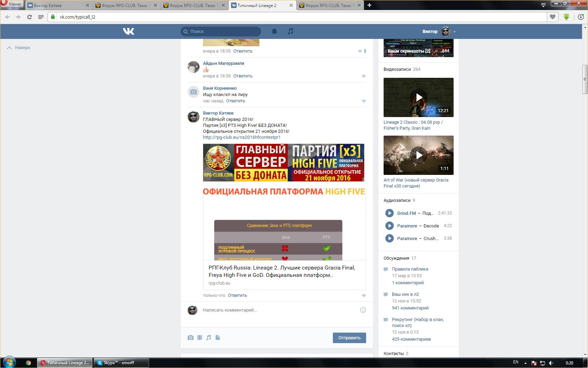Attach a photo with the camera icon

click(190, 338)
